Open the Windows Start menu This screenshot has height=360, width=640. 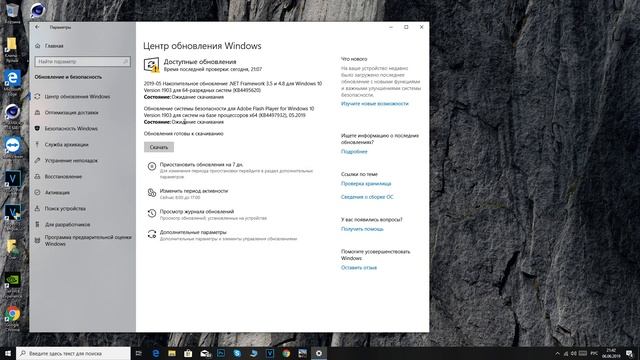(8, 353)
